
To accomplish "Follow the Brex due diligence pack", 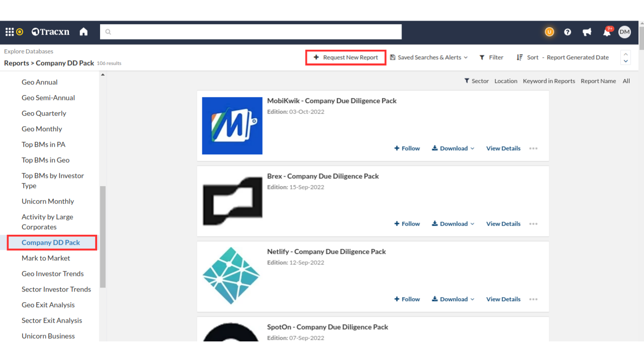I will pos(407,224).
